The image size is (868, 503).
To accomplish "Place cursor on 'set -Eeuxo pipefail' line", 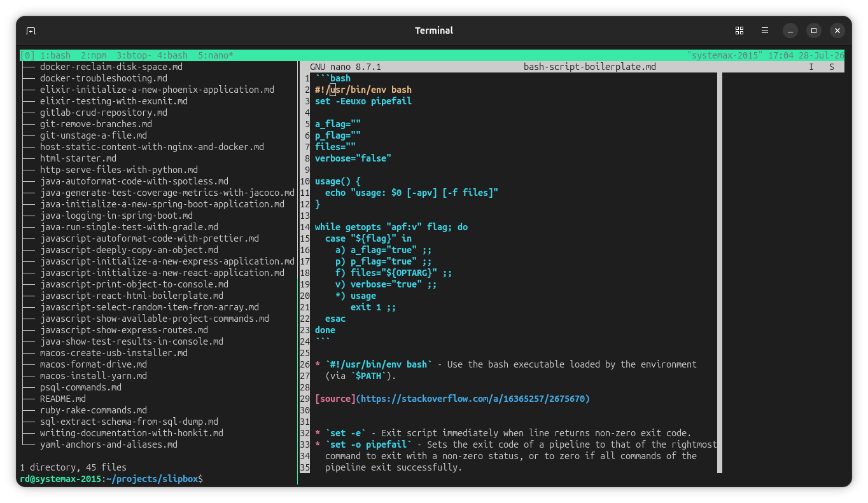I will pos(363,101).
